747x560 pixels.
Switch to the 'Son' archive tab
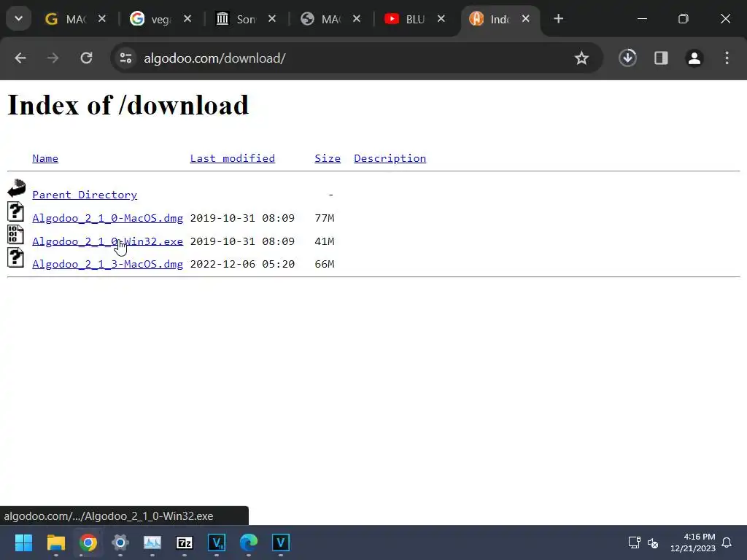point(237,19)
